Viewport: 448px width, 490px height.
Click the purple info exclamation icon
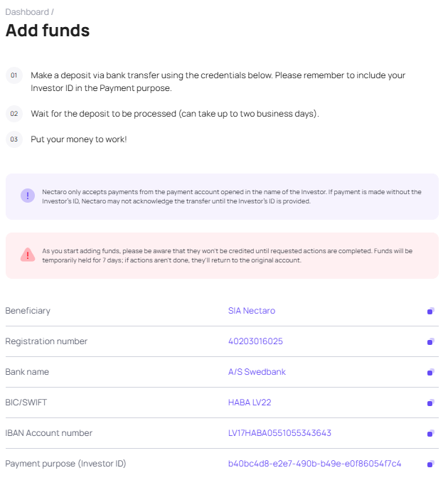tap(28, 196)
